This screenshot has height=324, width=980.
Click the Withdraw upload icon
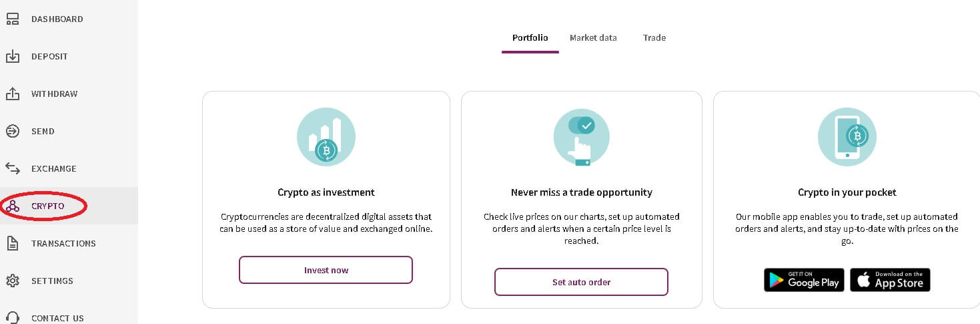(12, 94)
